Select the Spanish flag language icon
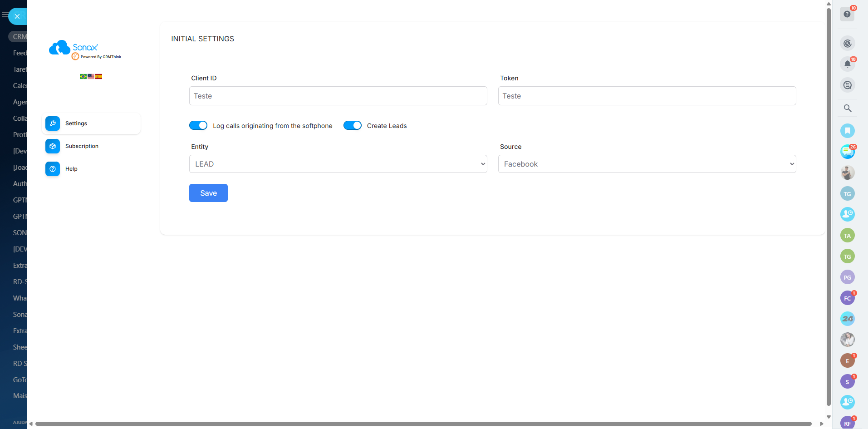The image size is (868, 429). [x=98, y=77]
